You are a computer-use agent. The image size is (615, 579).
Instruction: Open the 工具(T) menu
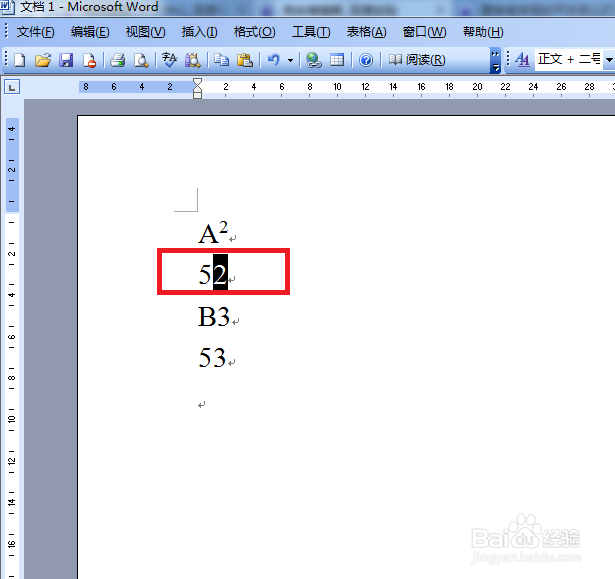[x=311, y=32]
